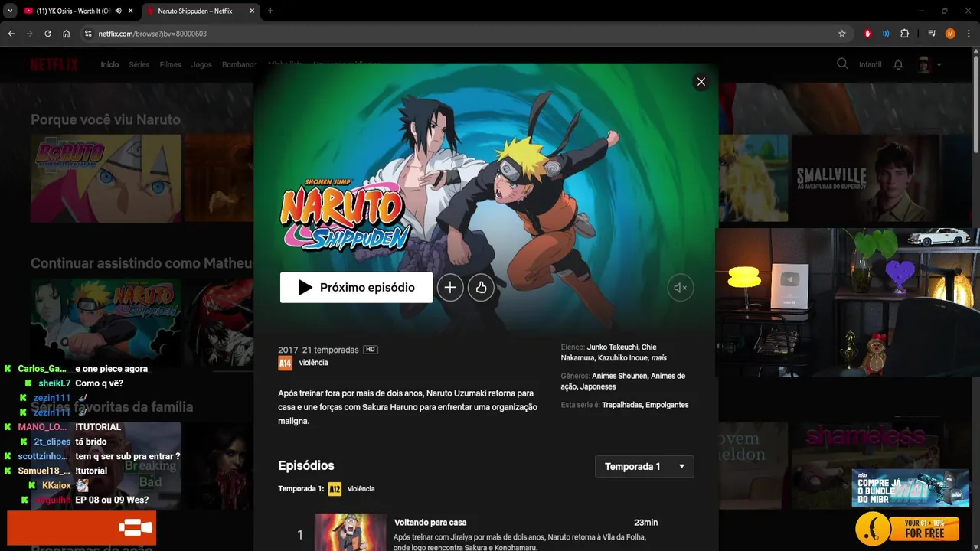The image size is (980, 551).
Task: Expand the profile dropdown arrow
Action: (x=939, y=65)
